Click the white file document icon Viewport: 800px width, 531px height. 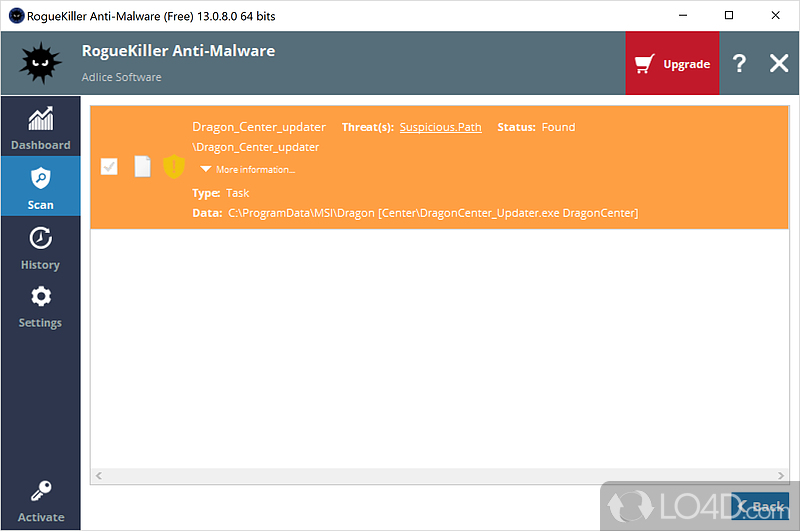click(x=142, y=166)
